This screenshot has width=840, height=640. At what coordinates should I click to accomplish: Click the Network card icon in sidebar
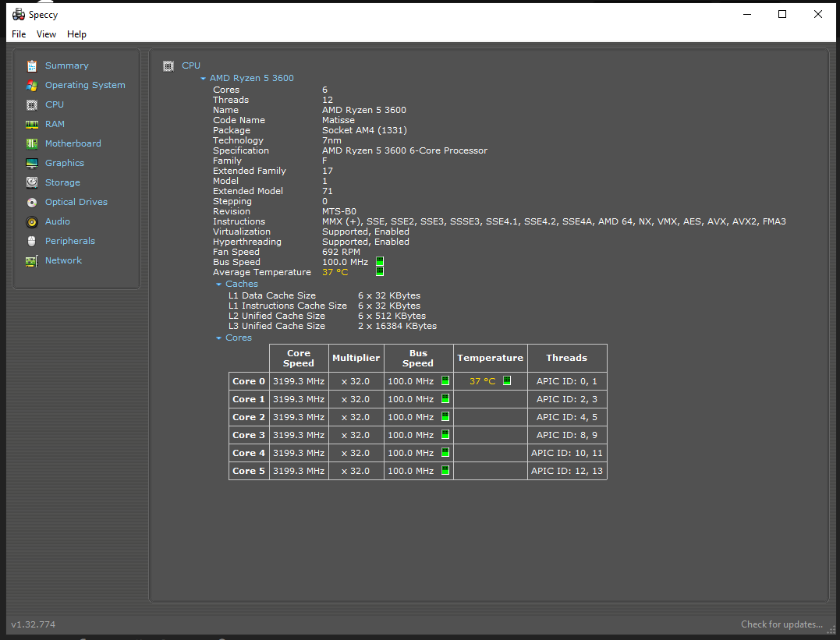click(x=32, y=261)
